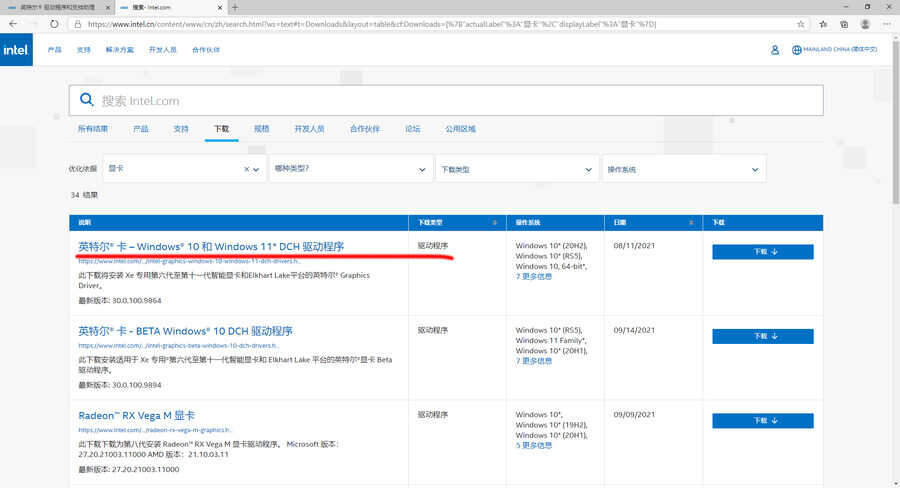Click the globe region selector icon
Screen dimensions: 900x488
797,49
